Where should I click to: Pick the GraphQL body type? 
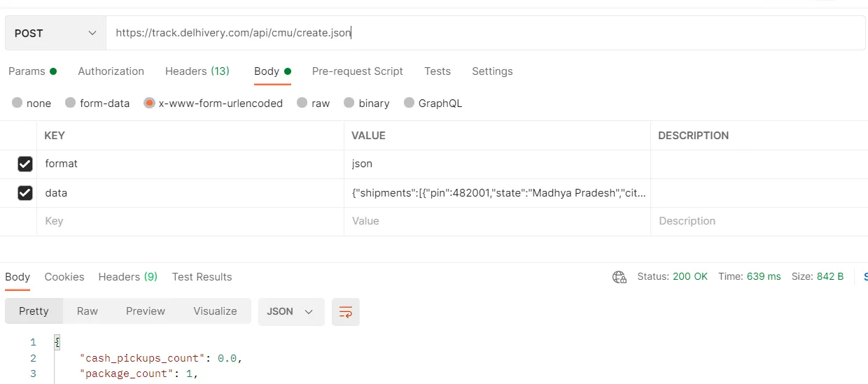click(409, 103)
